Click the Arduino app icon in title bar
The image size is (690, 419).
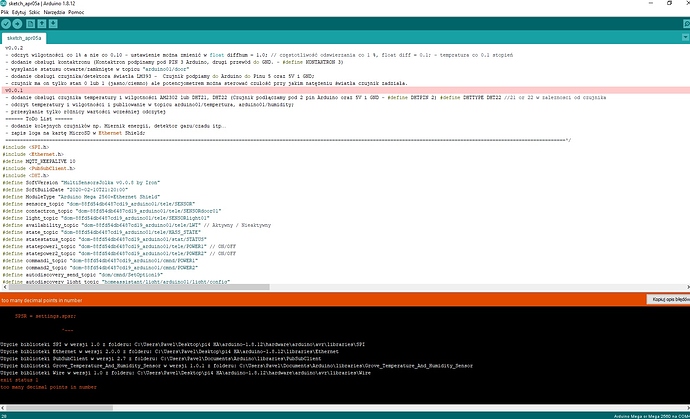coord(4,3)
